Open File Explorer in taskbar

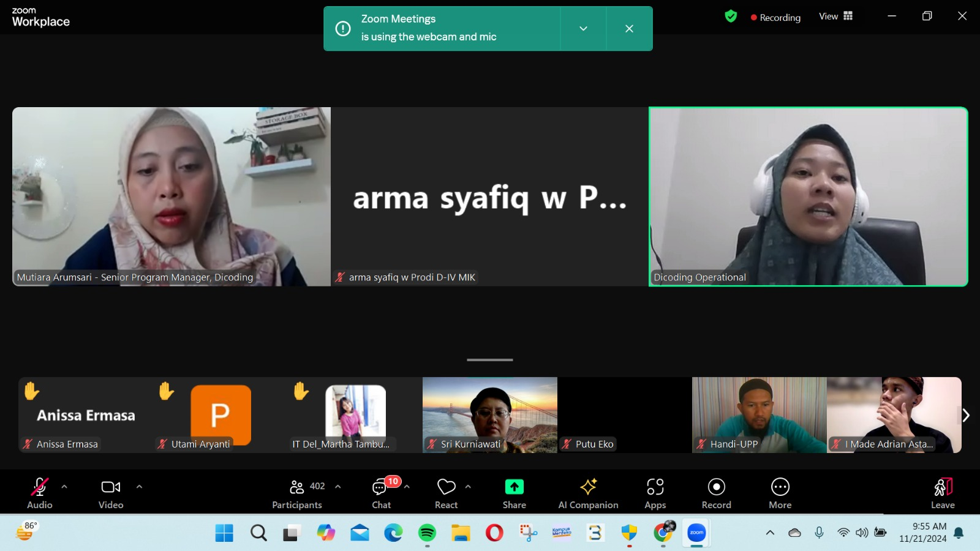(461, 533)
